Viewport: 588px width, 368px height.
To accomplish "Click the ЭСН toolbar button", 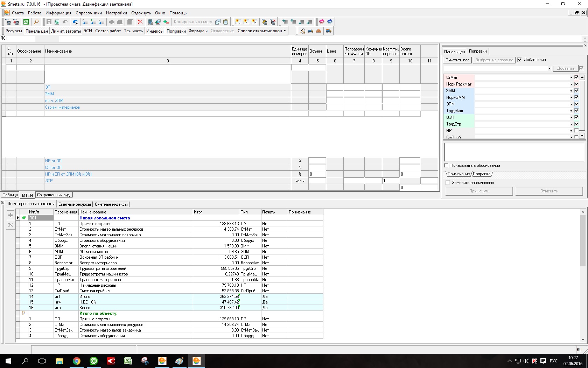I will coord(88,31).
